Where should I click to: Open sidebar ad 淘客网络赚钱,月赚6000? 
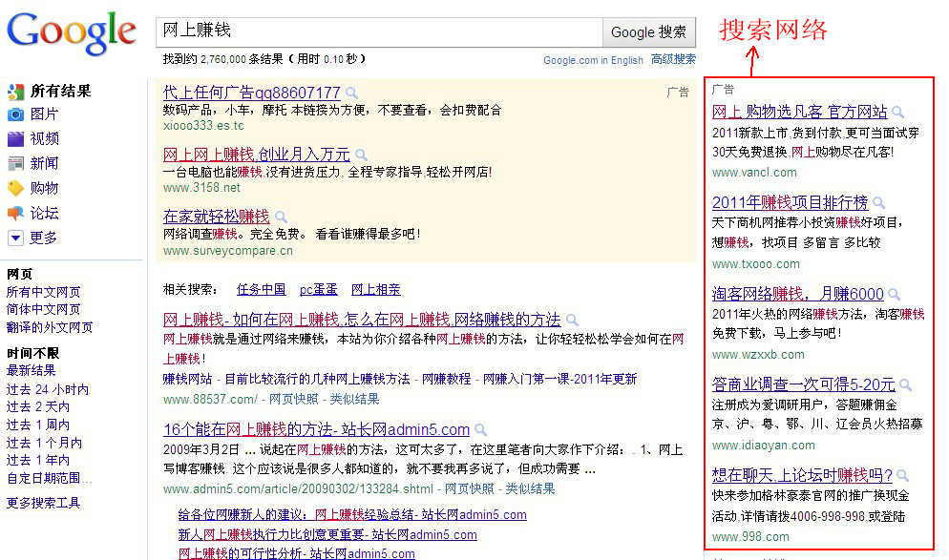pyautogui.click(x=798, y=295)
